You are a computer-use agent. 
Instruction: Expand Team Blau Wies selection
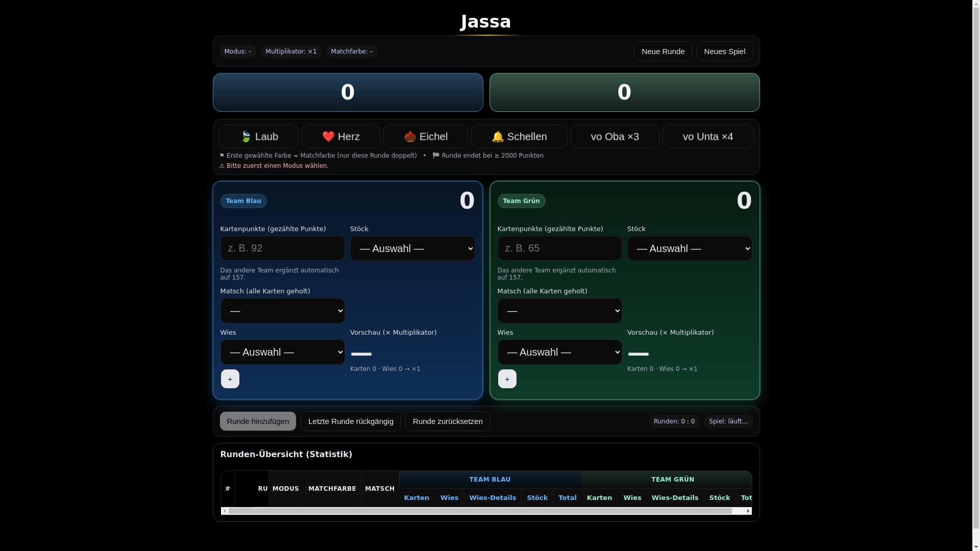click(x=282, y=352)
